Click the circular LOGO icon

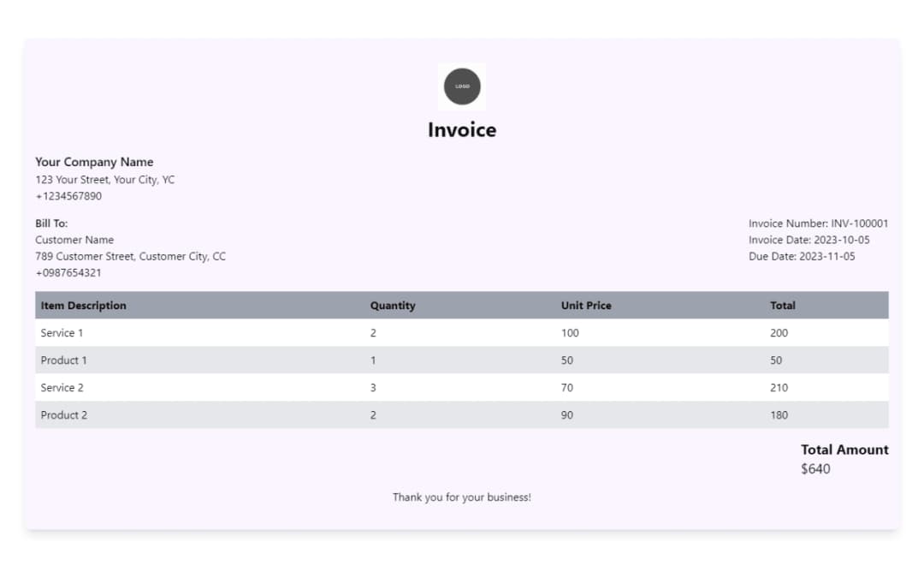tap(462, 86)
